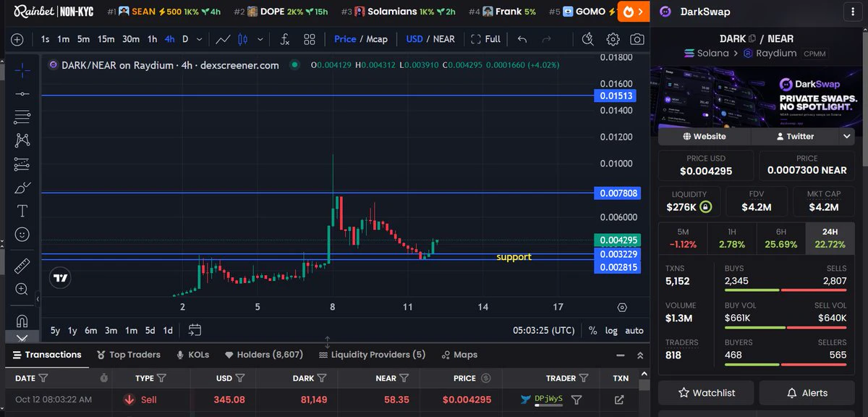Open the Alerts button

point(807,393)
